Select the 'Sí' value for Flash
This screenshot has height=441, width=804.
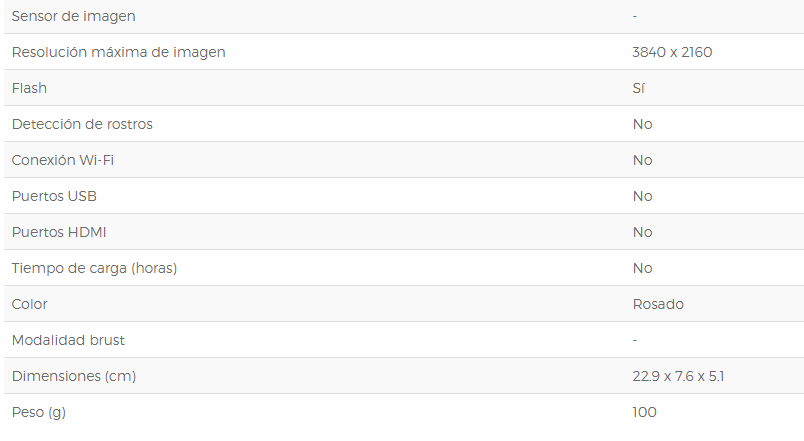[x=638, y=88]
